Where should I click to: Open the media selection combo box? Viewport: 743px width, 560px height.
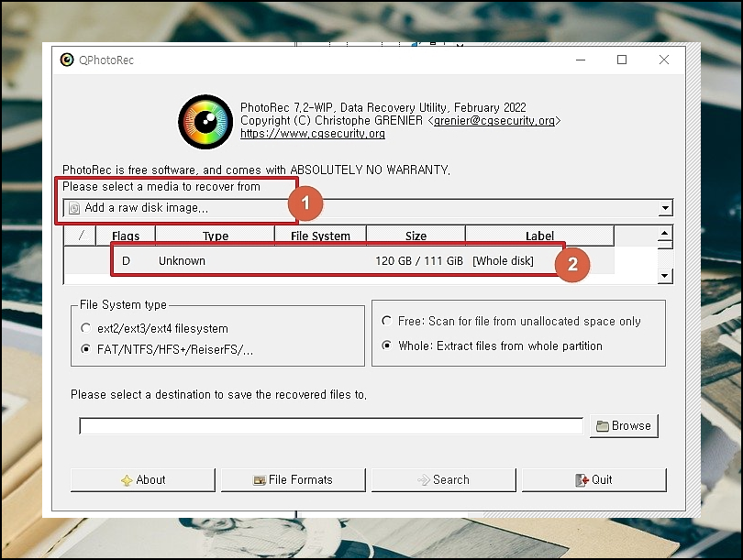click(x=368, y=208)
